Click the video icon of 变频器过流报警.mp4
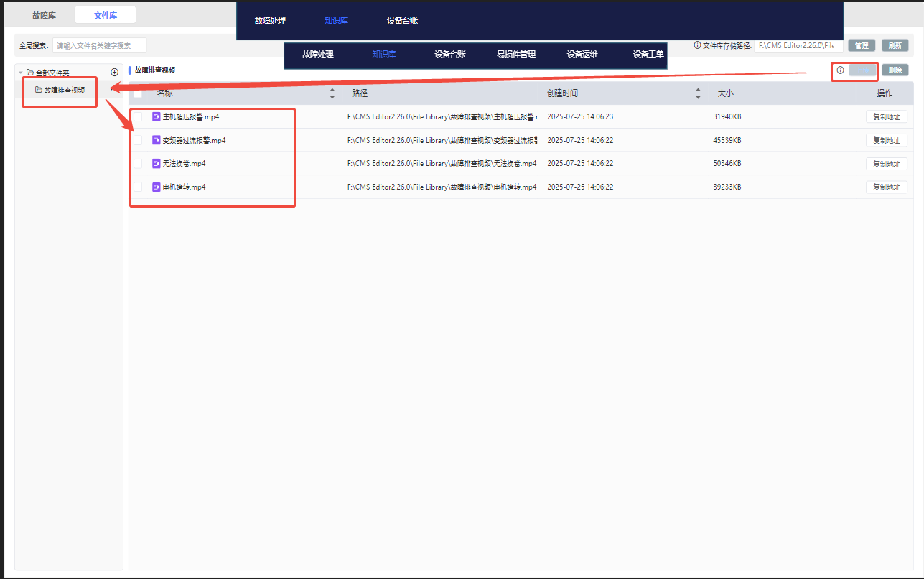The width and height of the screenshot is (924, 579). click(157, 140)
